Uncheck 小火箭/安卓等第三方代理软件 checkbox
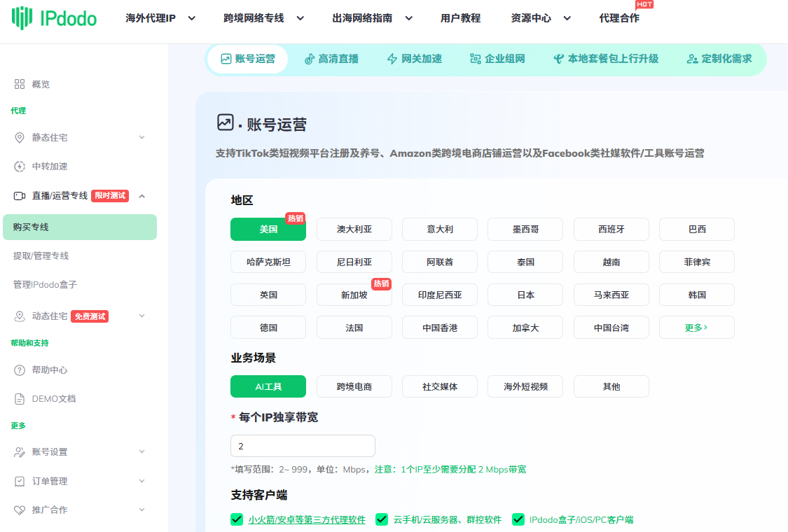Image resolution: width=788 pixels, height=532 pixels. pyautogui.click(x=237, y=519)
